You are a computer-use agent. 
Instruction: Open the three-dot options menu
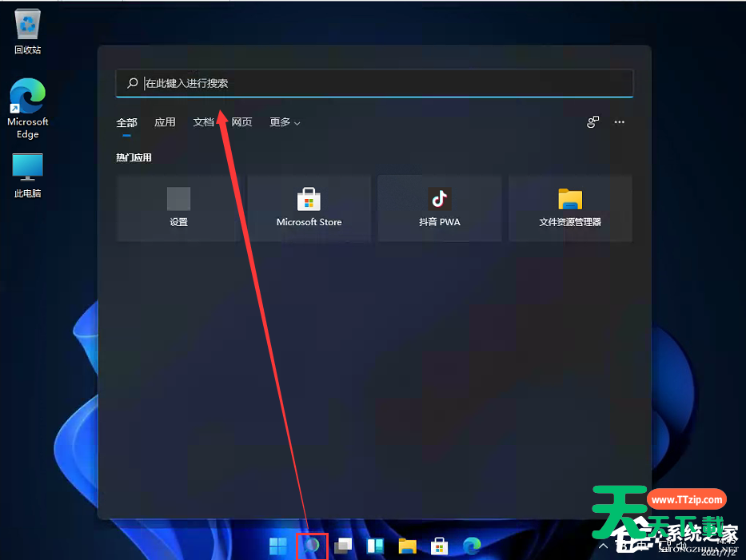(x=619, y=122)
